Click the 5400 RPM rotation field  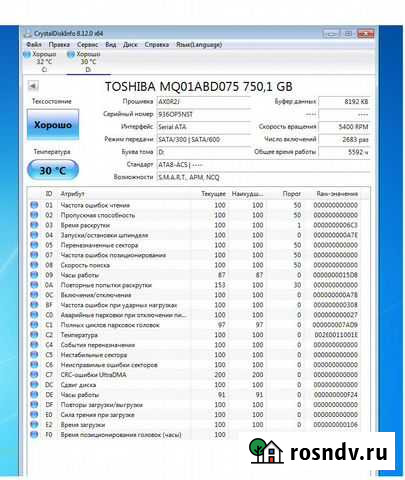click(x=344, y=127)
